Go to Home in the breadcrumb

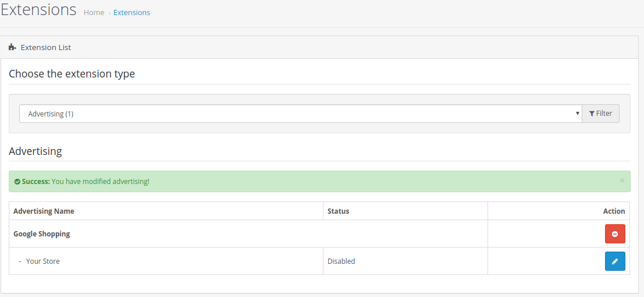pos(94,13)
